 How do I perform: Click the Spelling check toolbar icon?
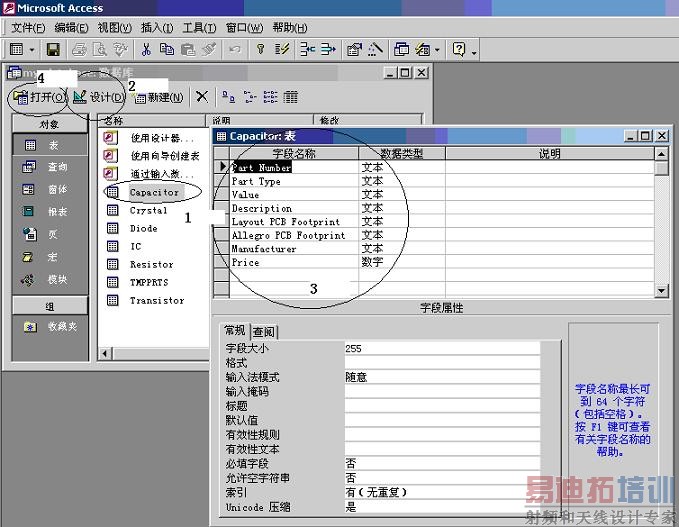[x=120, y=49]
